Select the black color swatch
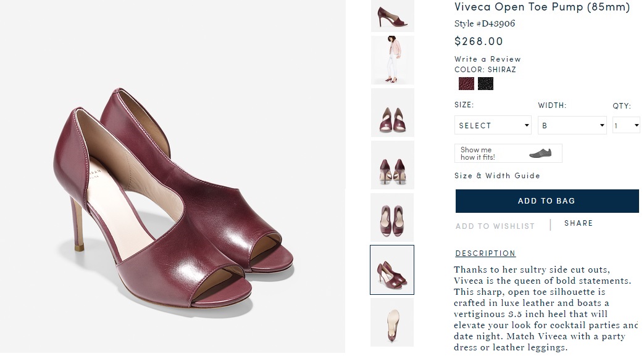This screenshot has width=644, height=359. coord(485,83)
